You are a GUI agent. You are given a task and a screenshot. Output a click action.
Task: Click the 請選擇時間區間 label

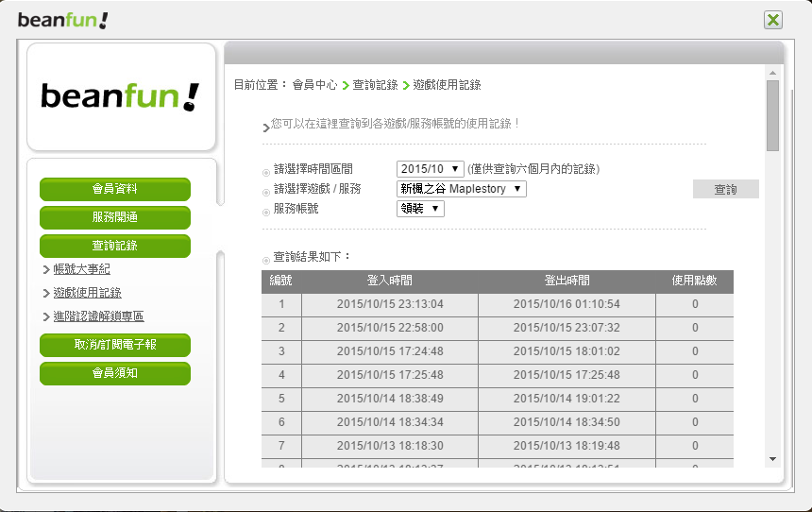(x=313, y=169)
